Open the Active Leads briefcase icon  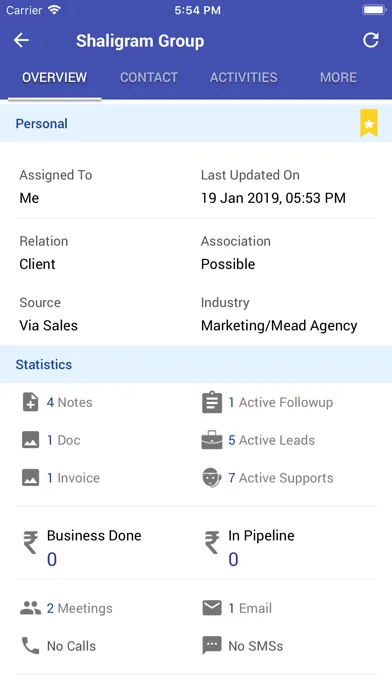212,440
